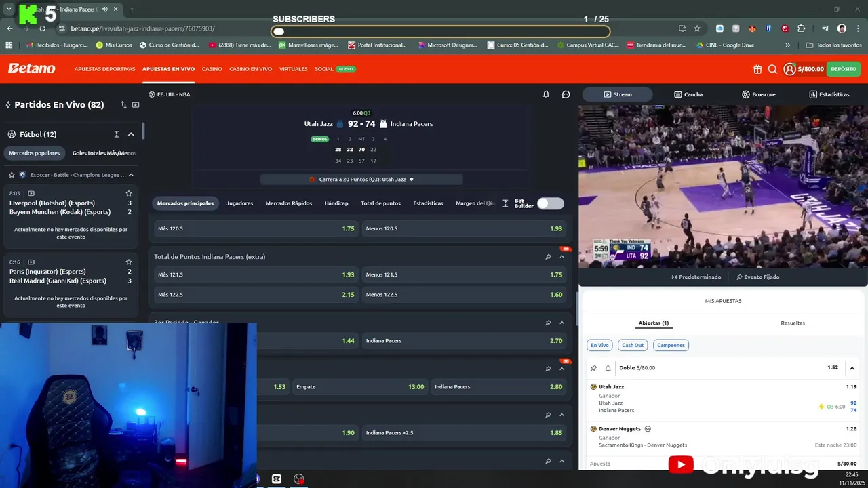Collapse the Esoccer Battle Champions League group
868x488 pixels.
coord(131,175)
